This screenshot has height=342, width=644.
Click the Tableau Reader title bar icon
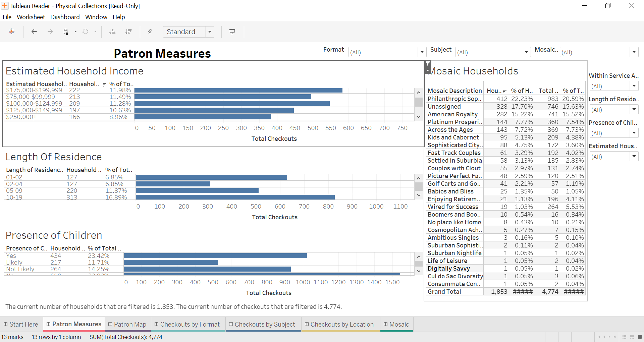[5, 6]
